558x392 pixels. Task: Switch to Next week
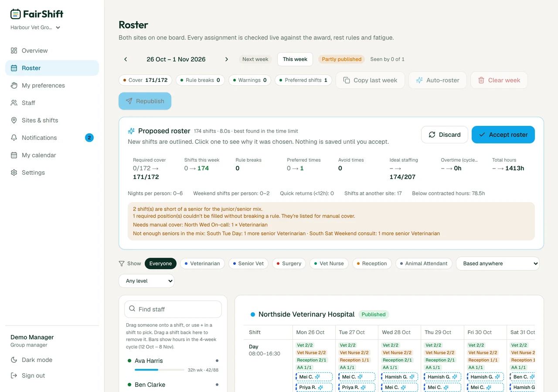[x=255, y=59]
